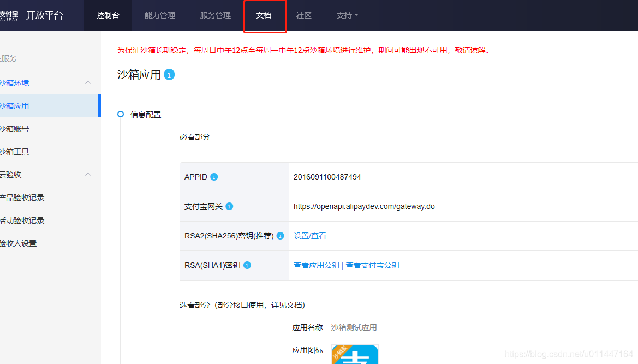Click the 必看部分 section label
This screenshot has height=364, width=638.
(x=194, y=137)
